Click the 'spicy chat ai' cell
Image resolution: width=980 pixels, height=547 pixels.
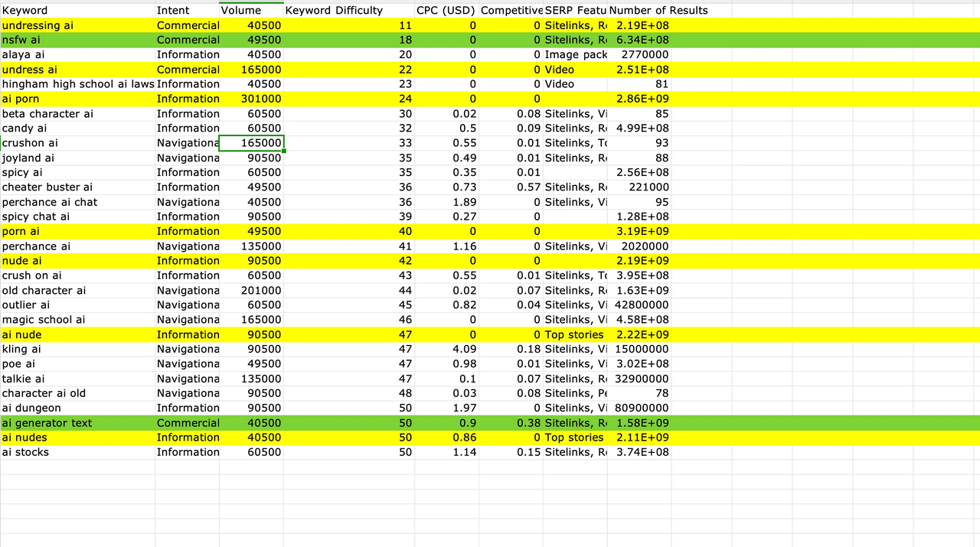tap(77, 217)
